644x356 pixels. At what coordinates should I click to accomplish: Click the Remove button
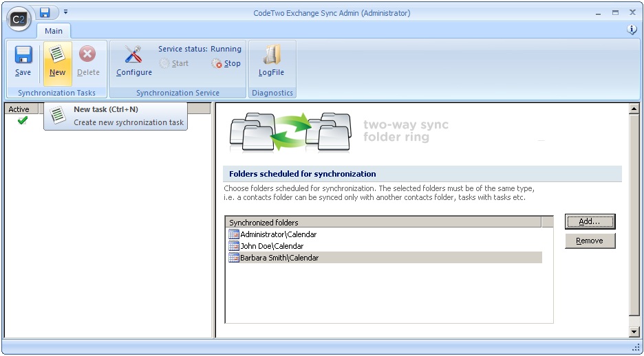click(x=590, y=241)
